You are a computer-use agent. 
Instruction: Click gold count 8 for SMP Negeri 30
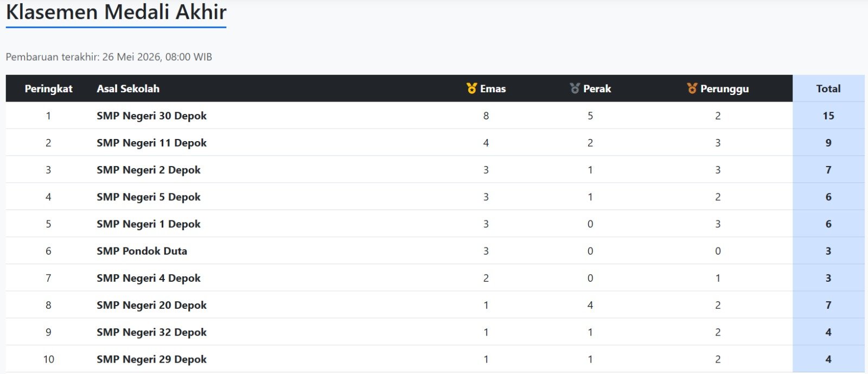486,116
